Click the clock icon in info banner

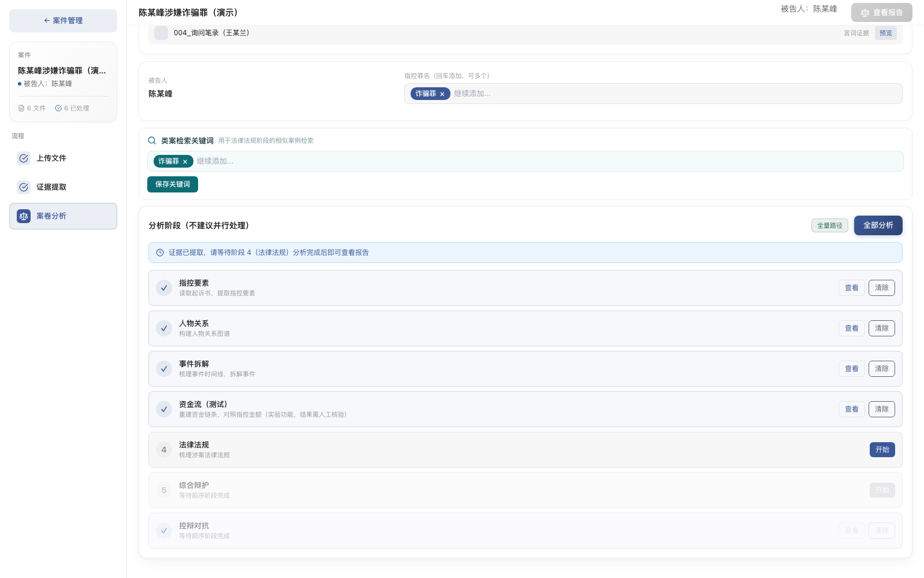coord(160,253)
